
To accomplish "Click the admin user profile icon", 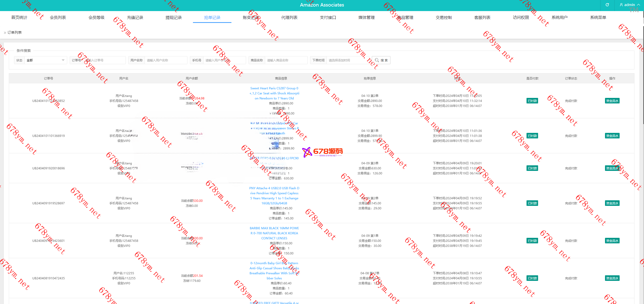I will coord(621,5).
